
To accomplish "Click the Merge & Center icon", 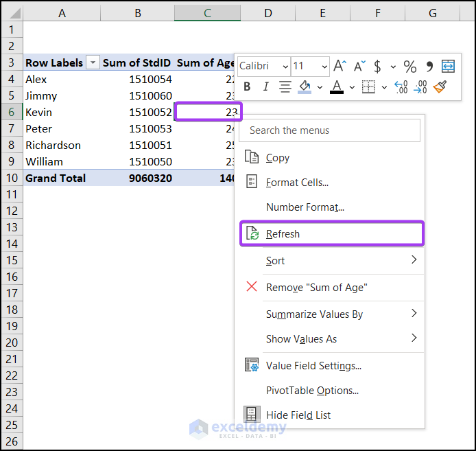I will (x=448, y=67).
